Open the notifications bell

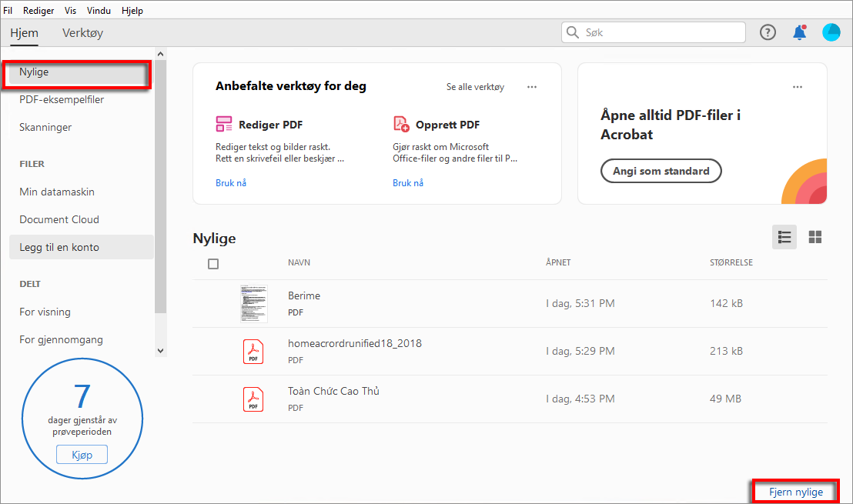pyautogui.click(x=799, y=32)
